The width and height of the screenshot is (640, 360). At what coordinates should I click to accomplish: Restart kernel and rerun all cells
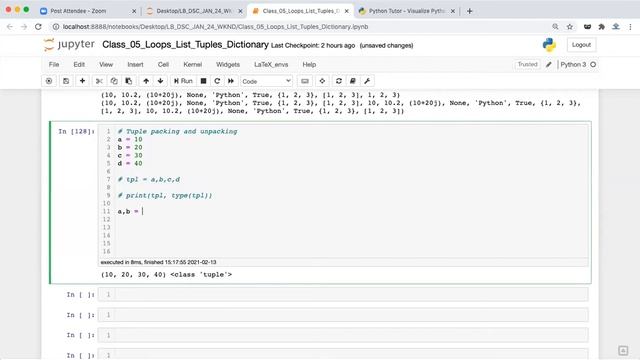click(x=231, y=81)
